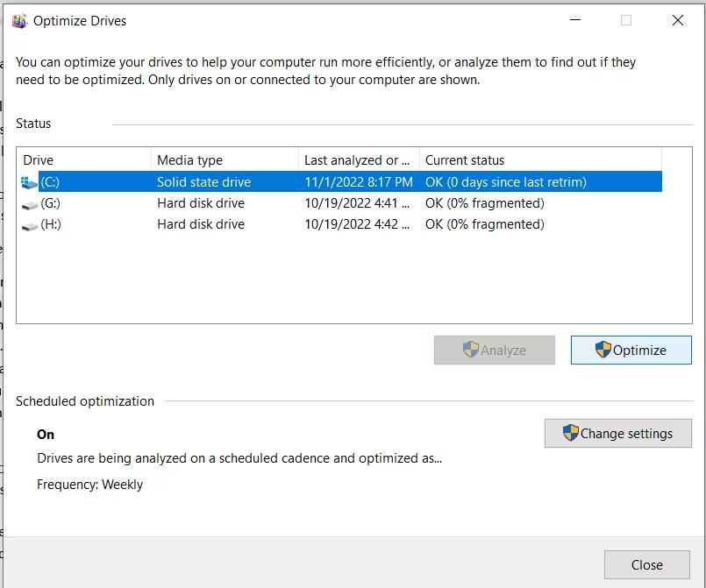Select the (C:) drive icon
The height and width of the screenshot is (588, 706).
tap(29, 182)
